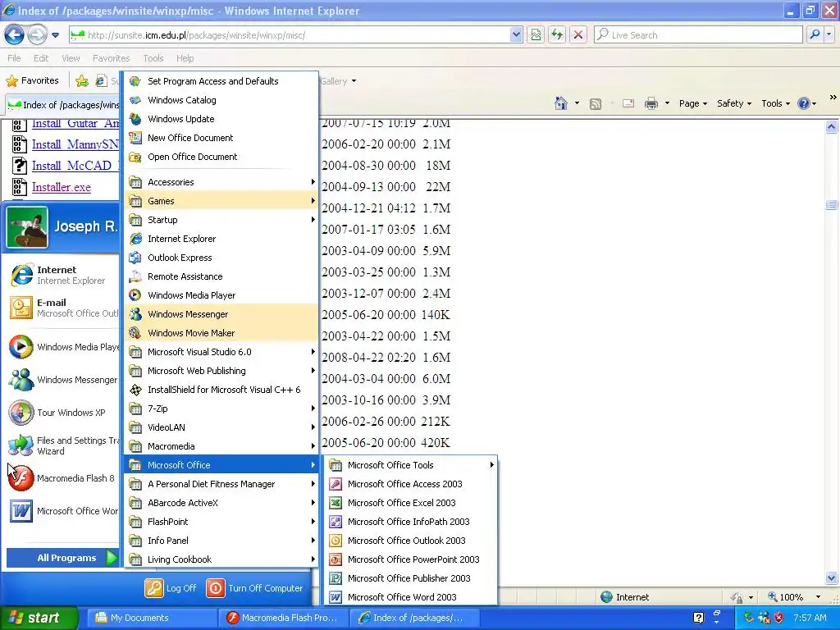Image resolution: width=840 pixels, height=630 pixels.
Task: Click the Favorites star button
Action: tap(32, 80)
